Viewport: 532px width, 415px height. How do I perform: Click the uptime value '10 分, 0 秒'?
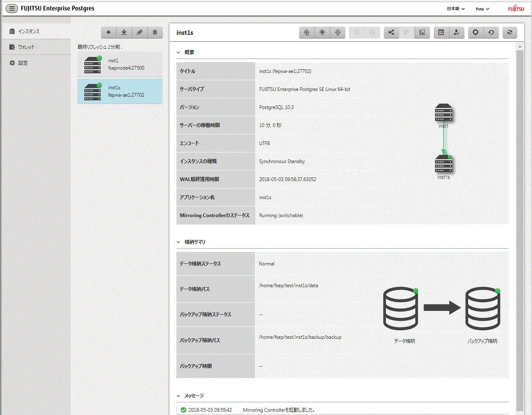270,125
